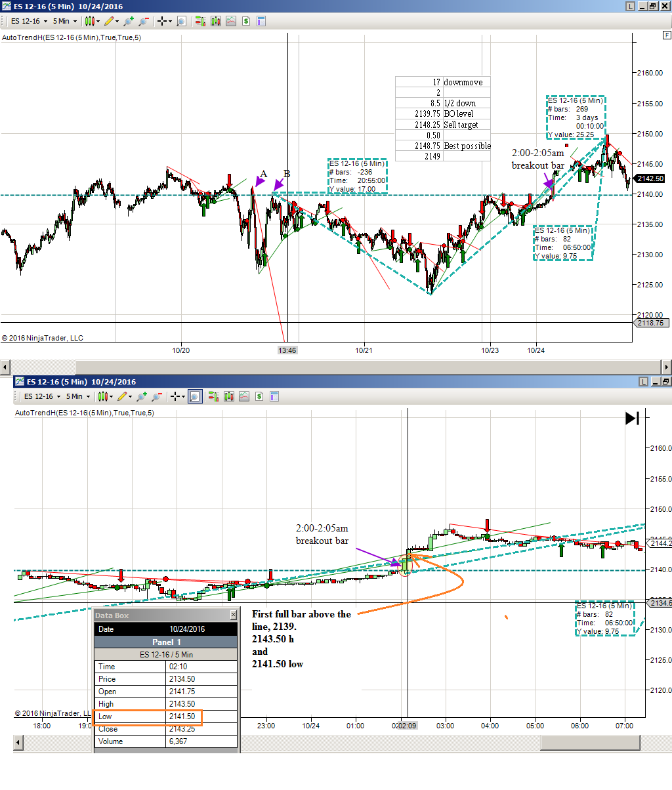The width and height of the screenshot is (672, 790).
Task: Click ruler box showing Y value 25.25
Action: [576, 117]
